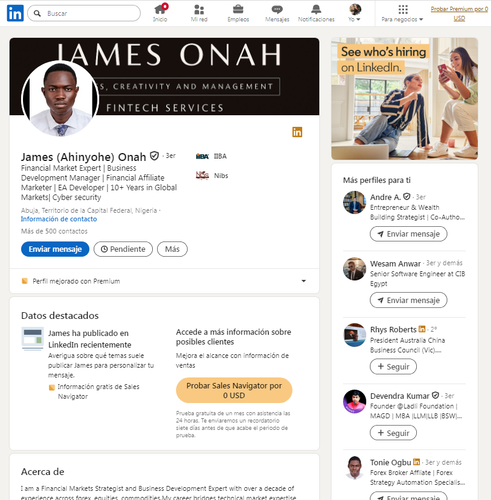The image size is (491, 500).
Task: Send message to Andre A.
Action: click(x=408, y=234)
